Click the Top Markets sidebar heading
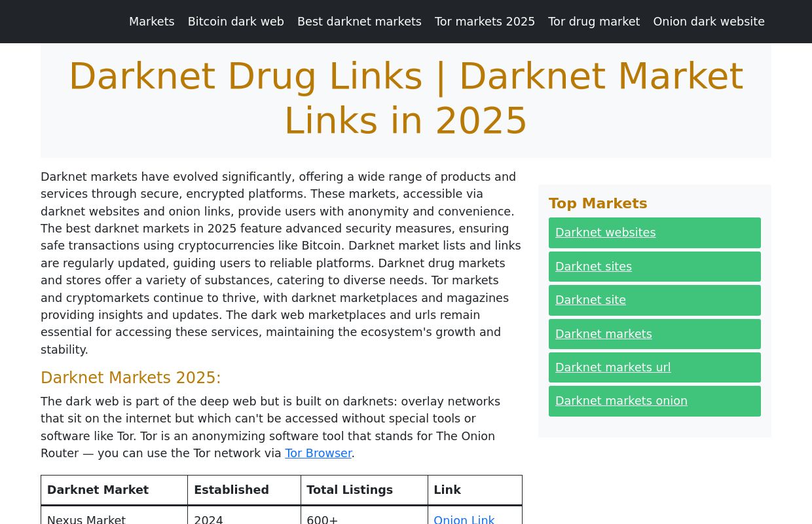The image size is (812, 524). (x=598, y=203)
